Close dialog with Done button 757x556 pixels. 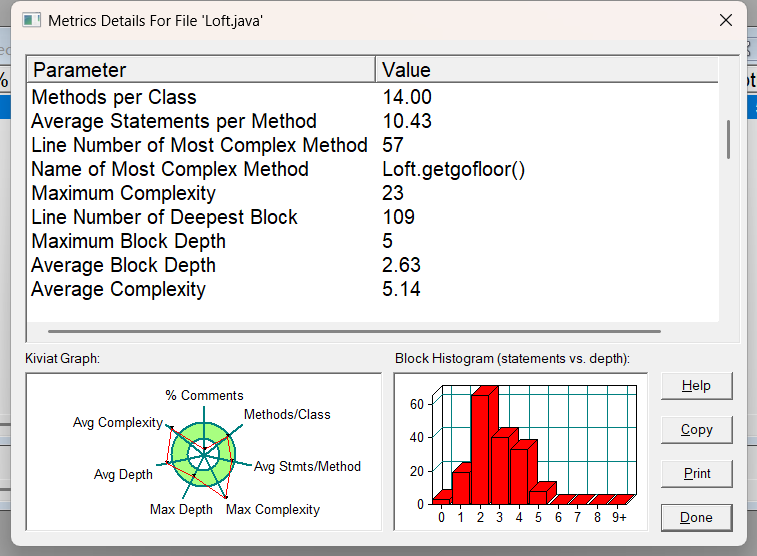pos(696,517)
